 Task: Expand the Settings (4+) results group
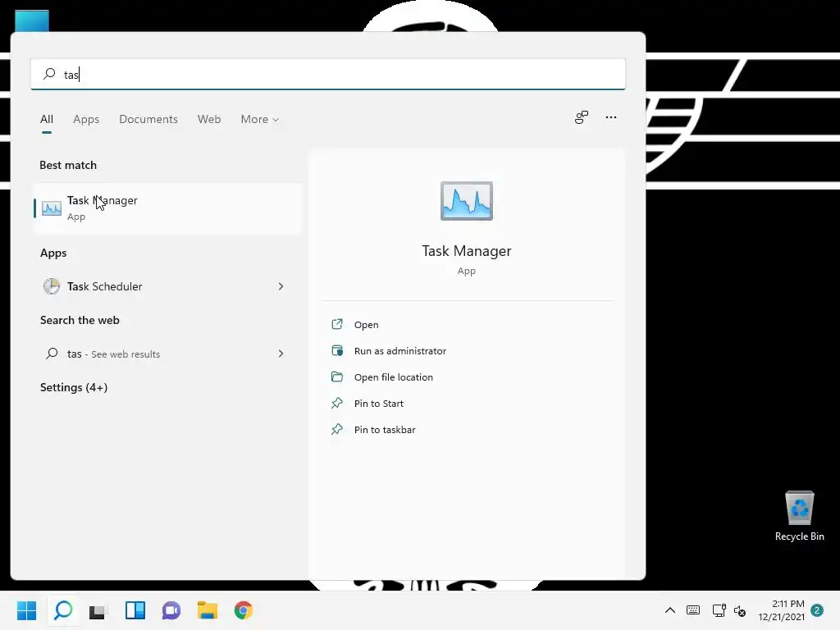click(x=74, y=387)
